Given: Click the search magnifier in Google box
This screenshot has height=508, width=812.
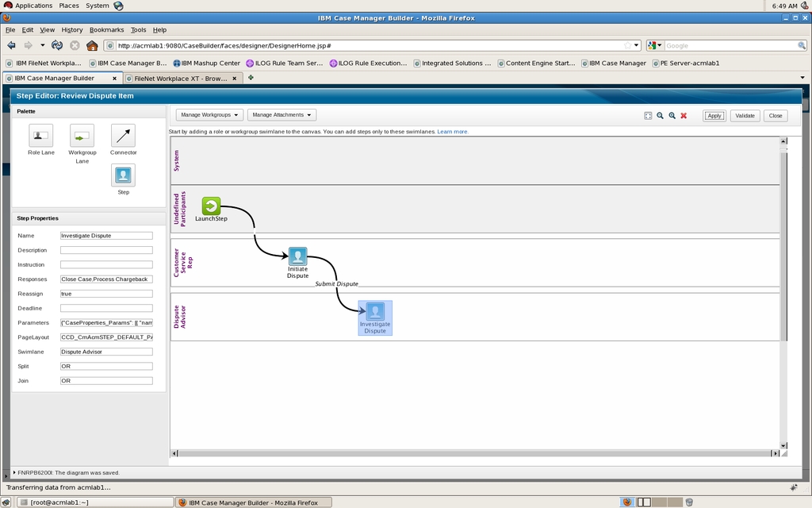Looking at the screenshot, I should 802,45.
